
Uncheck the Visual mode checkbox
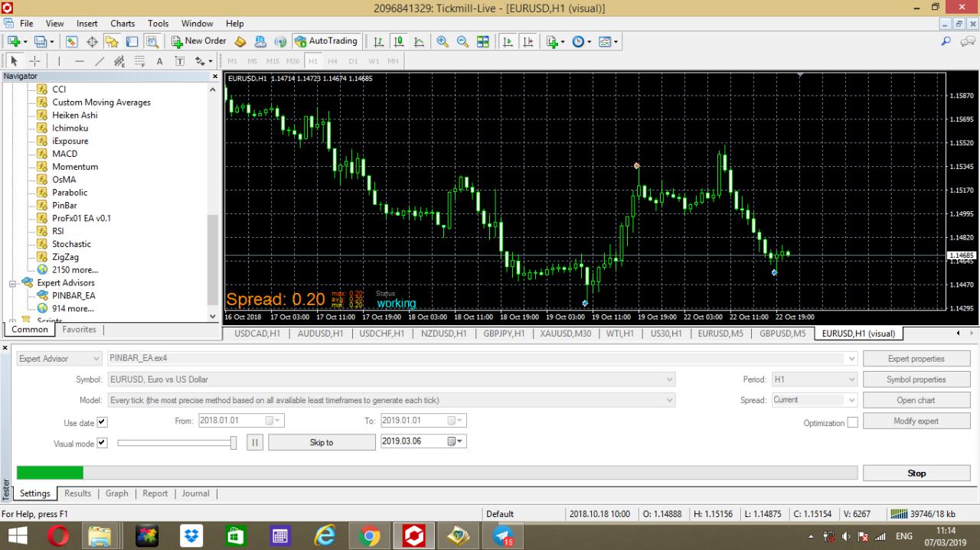103,443
